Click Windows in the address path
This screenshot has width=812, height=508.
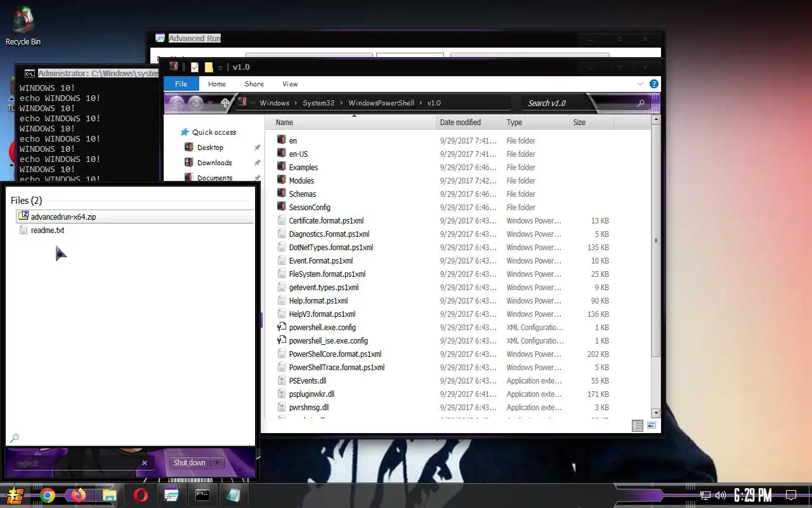(x=274, y=103)
